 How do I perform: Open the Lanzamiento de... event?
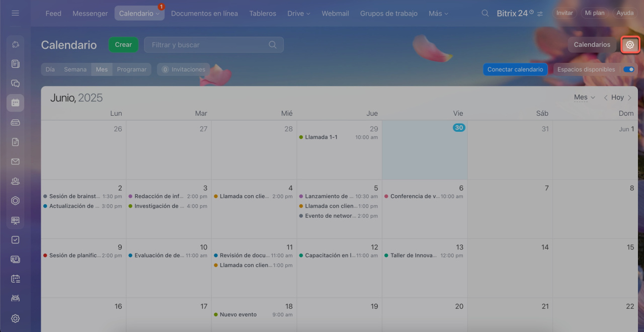coord(339,196)
